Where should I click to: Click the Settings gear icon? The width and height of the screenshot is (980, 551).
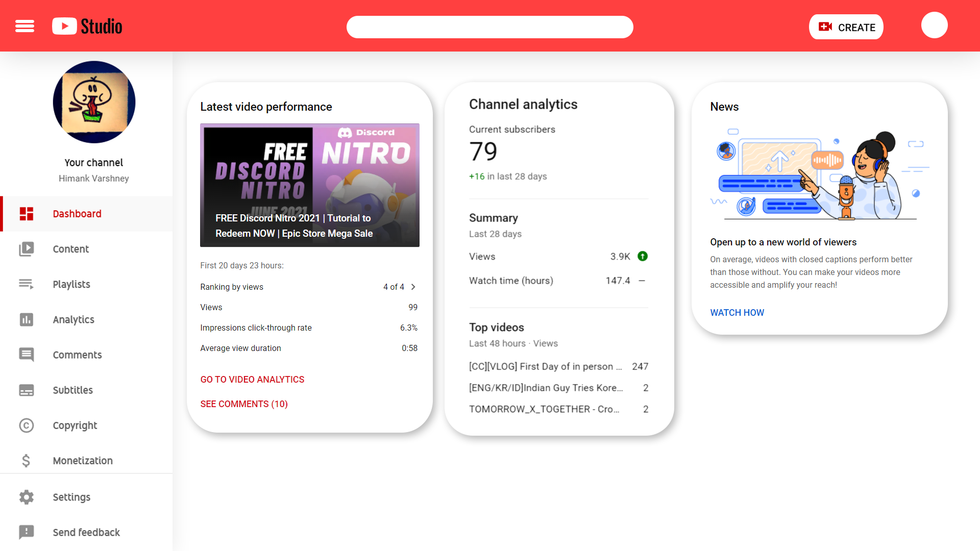click(27, 497)
